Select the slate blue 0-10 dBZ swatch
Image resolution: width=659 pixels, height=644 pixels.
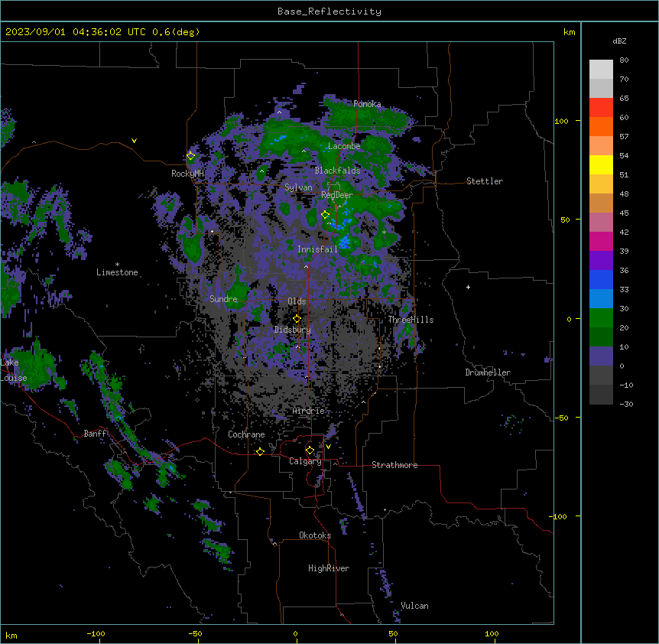pos(601,356)
